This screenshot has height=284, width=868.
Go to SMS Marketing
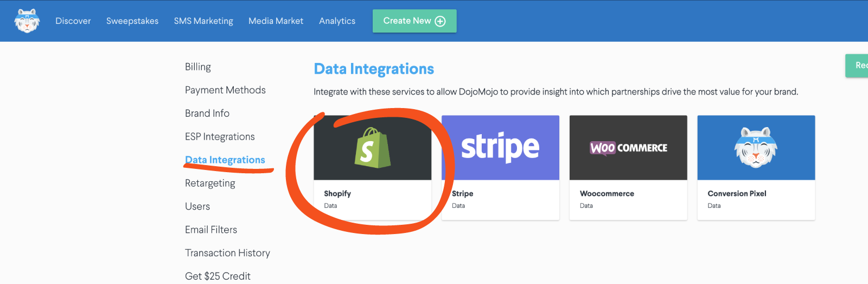tap(203, 21)
